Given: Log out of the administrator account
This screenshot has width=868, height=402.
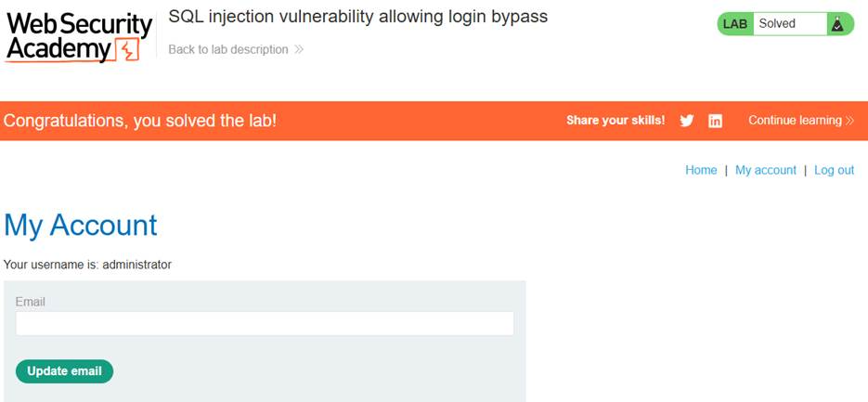Looking at the screenshot, I should point(834,170).
